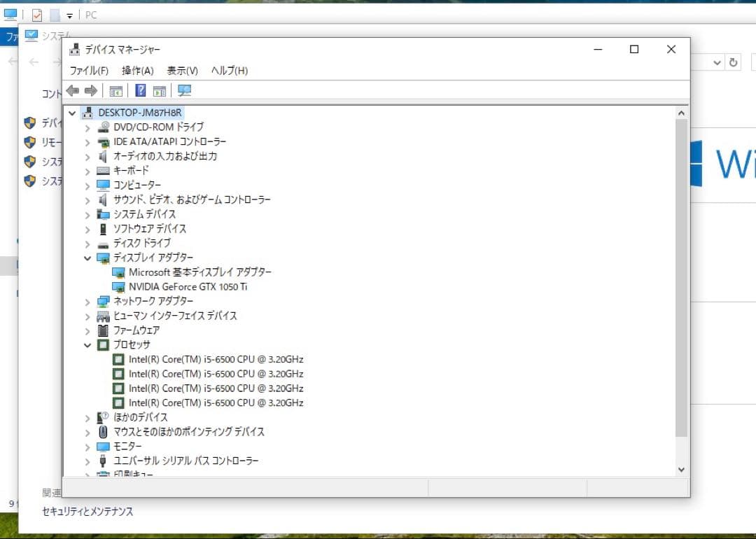Viewport: 756px width, 539px height.
Task: Click the ディスク ドライブ icon
Action: pos(103,245)
